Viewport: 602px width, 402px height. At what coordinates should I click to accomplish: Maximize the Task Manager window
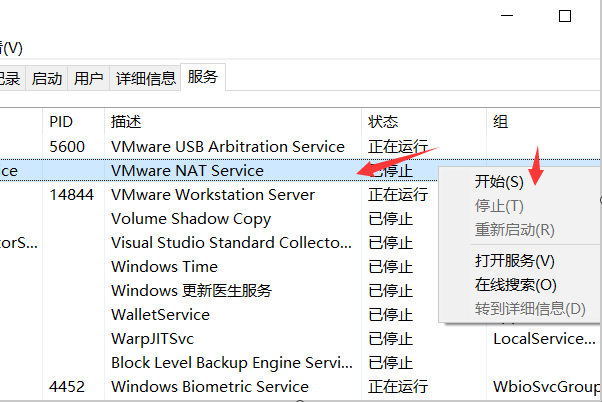pos(565,16)
